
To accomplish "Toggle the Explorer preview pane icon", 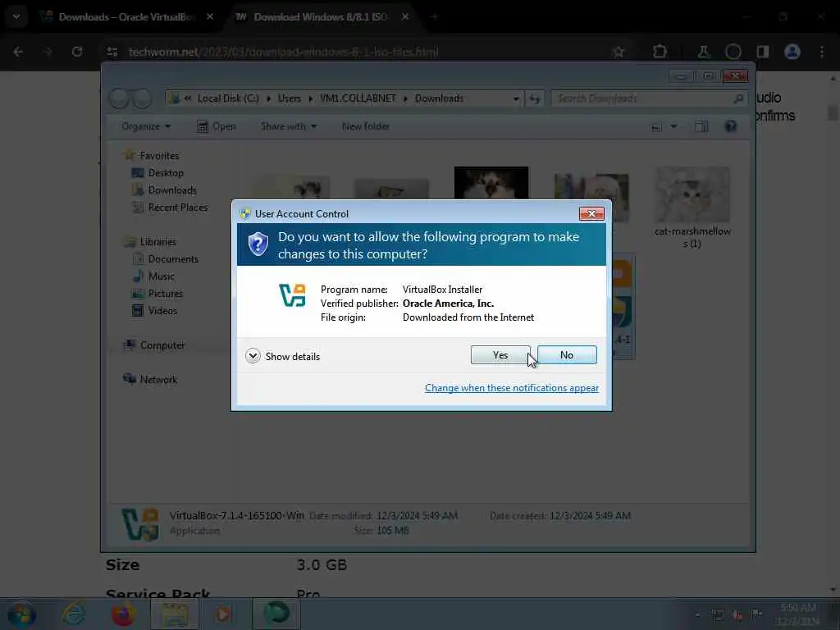I will point(701,126).
